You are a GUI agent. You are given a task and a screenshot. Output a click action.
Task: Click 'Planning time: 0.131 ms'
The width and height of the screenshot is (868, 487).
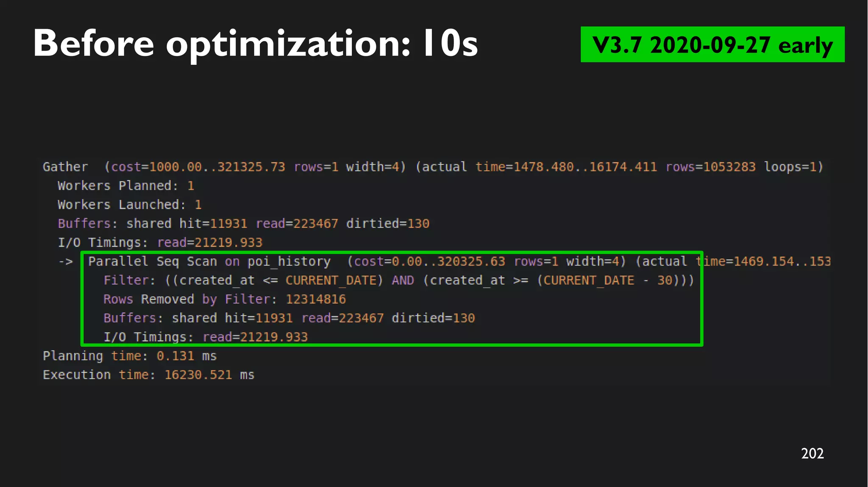point(130,356)
